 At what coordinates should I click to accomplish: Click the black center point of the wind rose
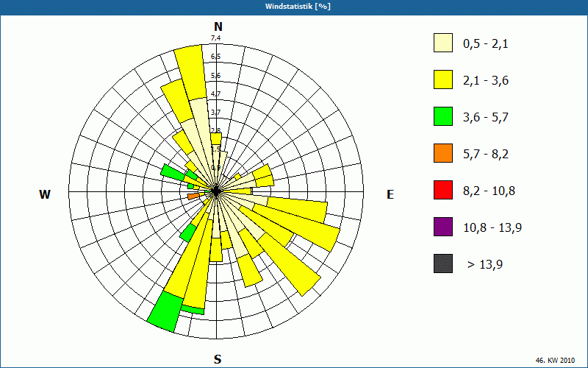(x=216, y=191)
